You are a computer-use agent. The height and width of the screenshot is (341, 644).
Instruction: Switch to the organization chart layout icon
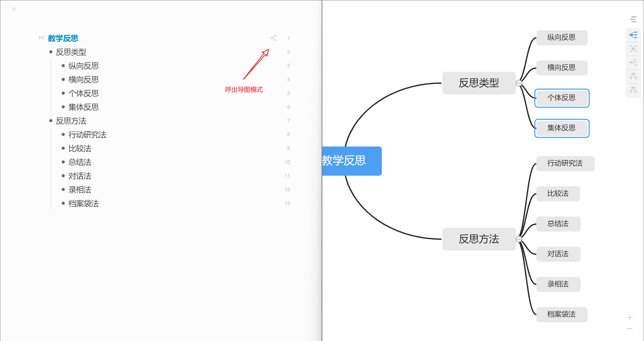tap(634, 76)
